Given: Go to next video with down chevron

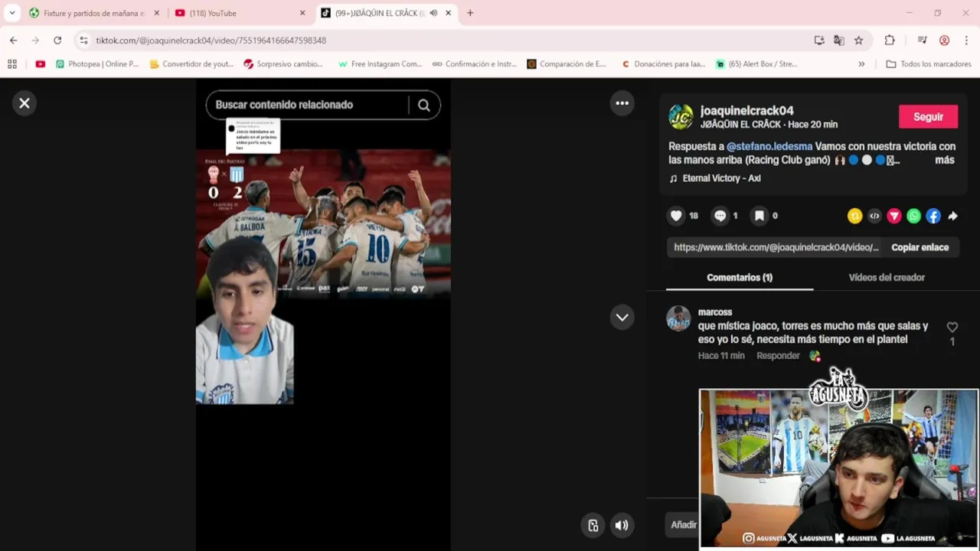Looking at the screenshot, I should [622, 318].
